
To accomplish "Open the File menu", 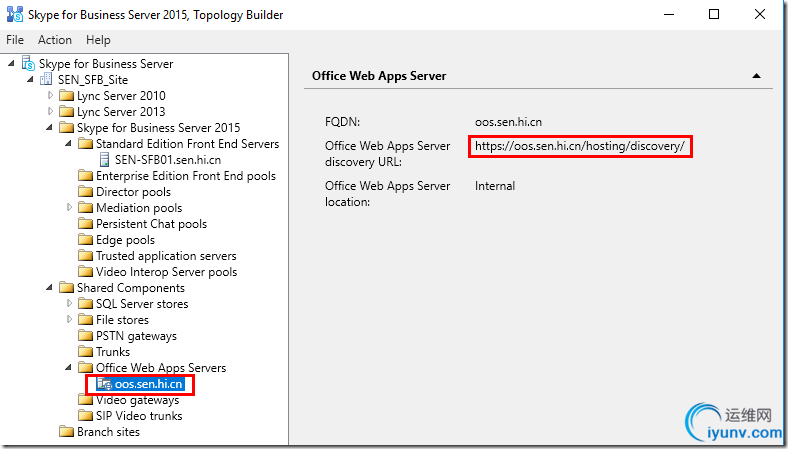I will tap(15, 40).
